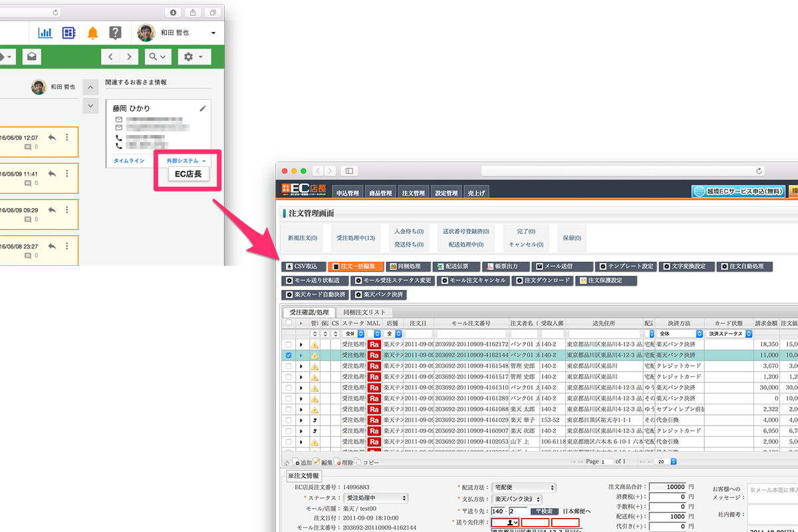Image resolution: width=798 pixels, height=532 pixels.
Task: Click the browser back button in the EC店長 window
Action: coord(319,171)
